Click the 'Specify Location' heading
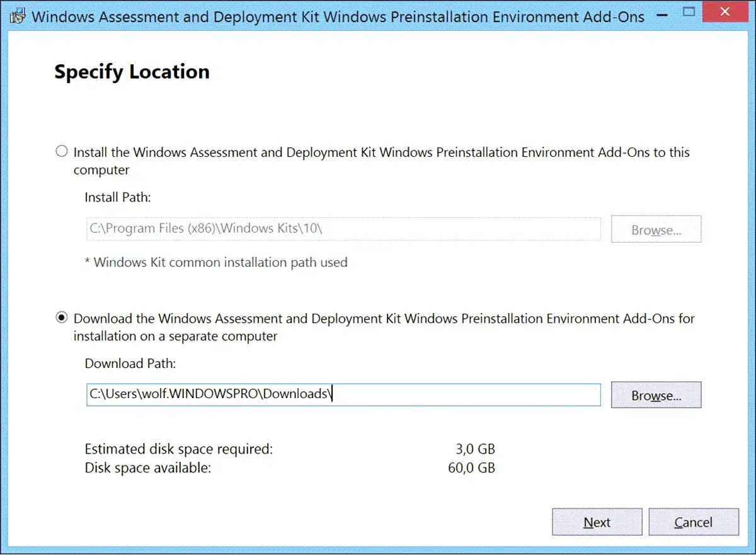 [x=132, y=72]
